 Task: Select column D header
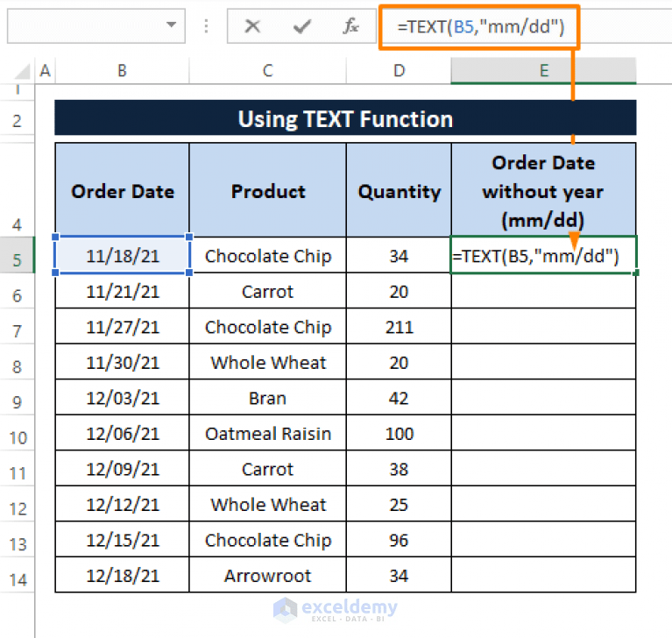(399, 71)
